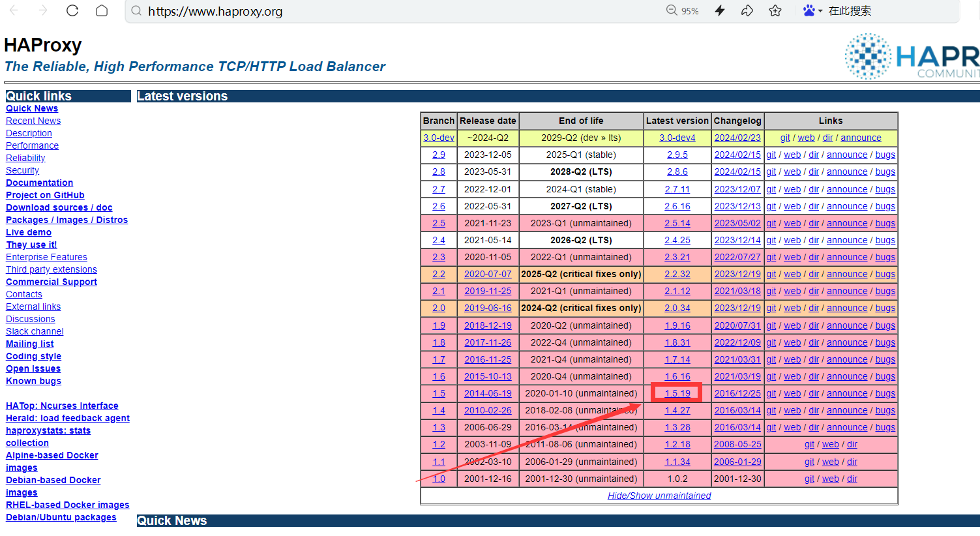Reload the page with the refresh icon
Viewport: 980px width, 536px height.
pos(72,10)
